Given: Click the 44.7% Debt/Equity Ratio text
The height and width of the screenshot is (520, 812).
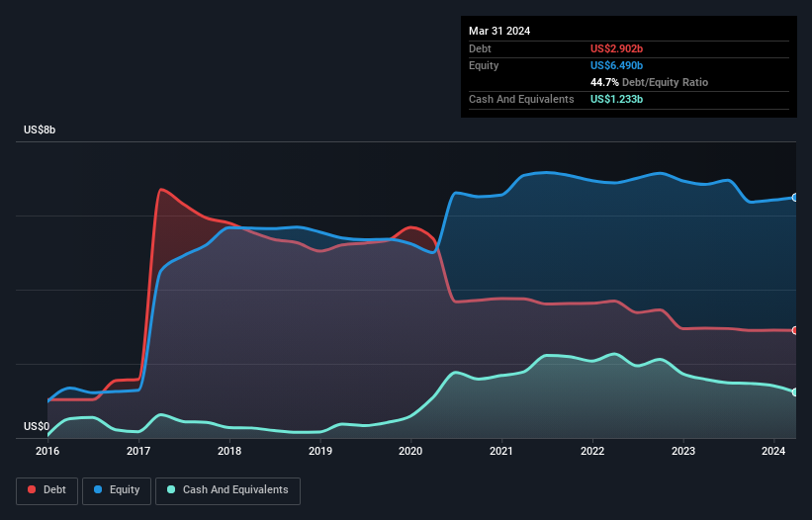Looking at the screenshot, I should coord(649,82).
